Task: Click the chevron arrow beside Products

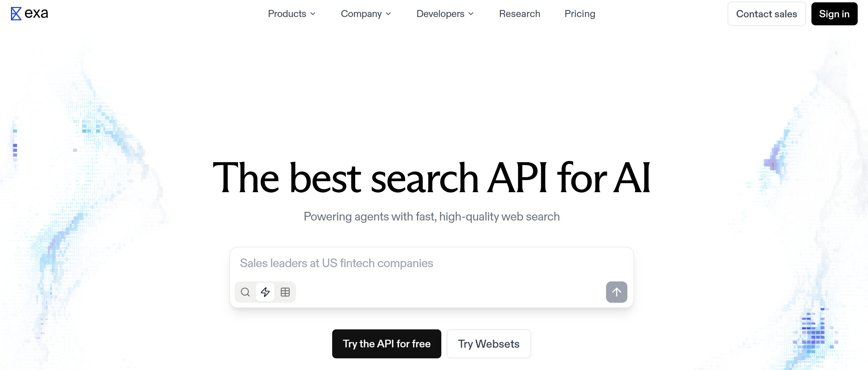Action: pyautogui.click(x=313, y=14)
